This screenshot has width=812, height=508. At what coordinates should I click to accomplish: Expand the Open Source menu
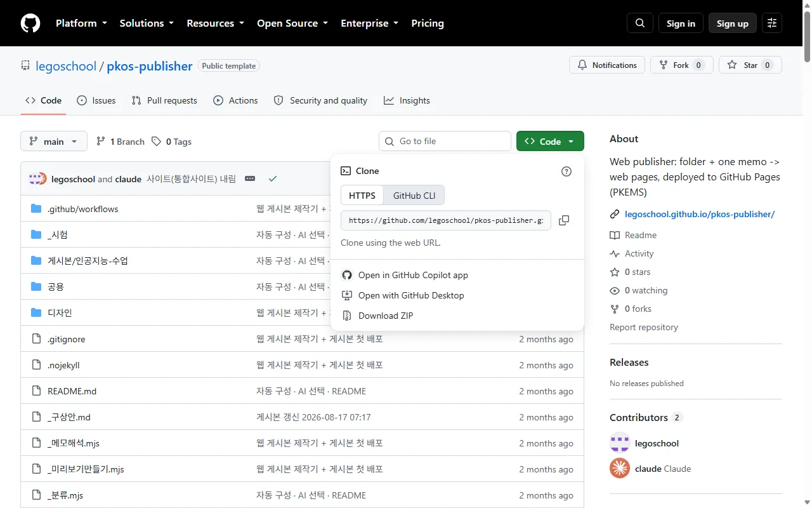click(x=292, y=23)
